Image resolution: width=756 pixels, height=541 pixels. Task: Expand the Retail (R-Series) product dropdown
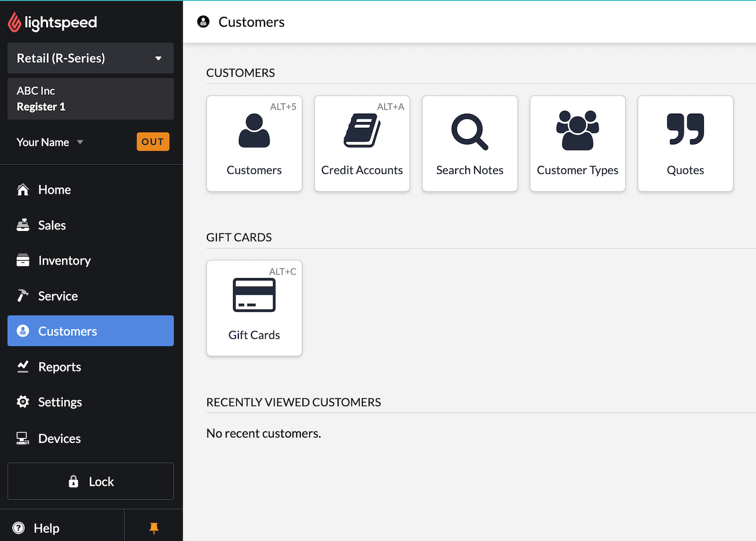coord(90,58)
